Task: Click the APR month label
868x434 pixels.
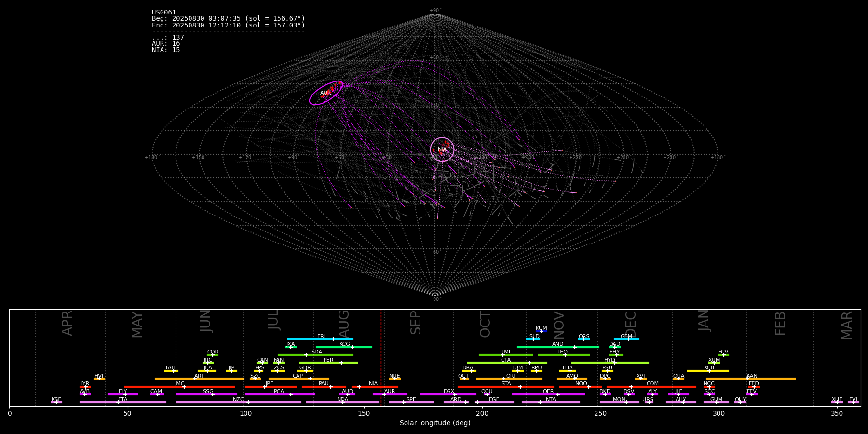Action: [x=67, y=323]
